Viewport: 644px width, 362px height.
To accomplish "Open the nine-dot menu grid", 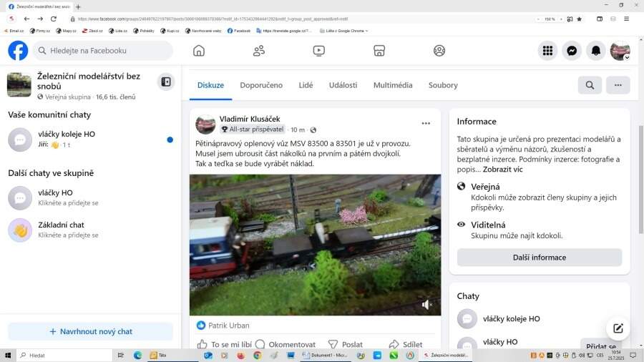I will [x=547, y=51].
